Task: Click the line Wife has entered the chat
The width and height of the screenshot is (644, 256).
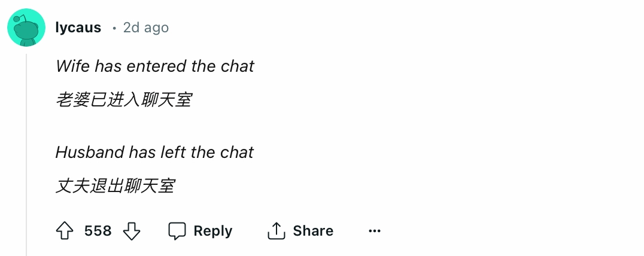Action: (x=155, y=66)
